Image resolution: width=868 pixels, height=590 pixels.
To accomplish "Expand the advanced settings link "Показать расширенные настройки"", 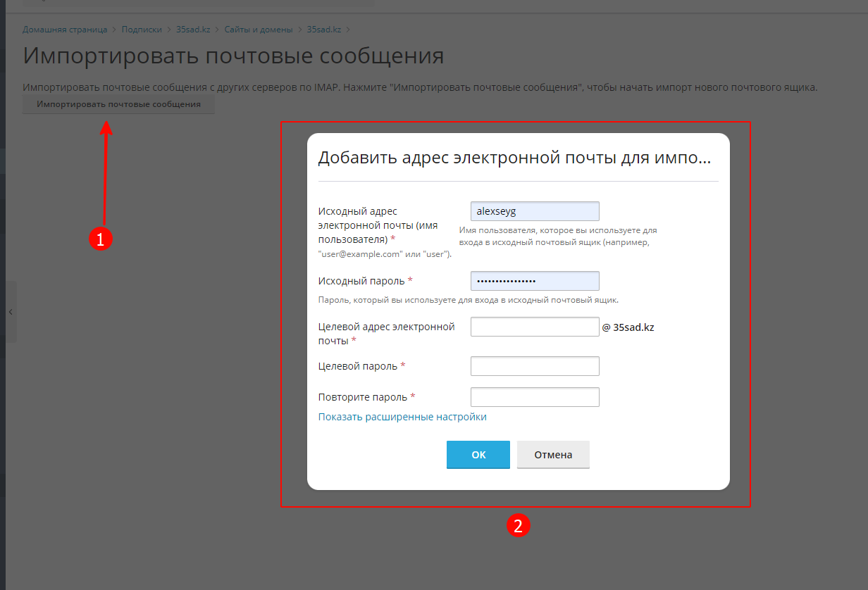I will 402,417.
